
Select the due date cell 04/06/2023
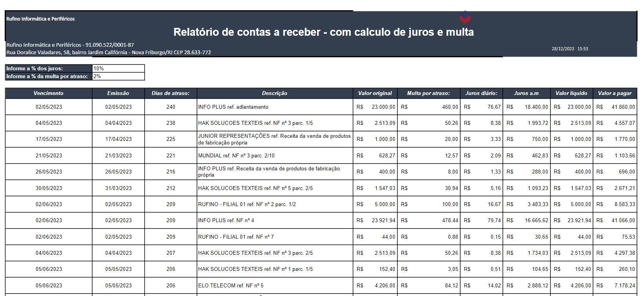(49, 253)
